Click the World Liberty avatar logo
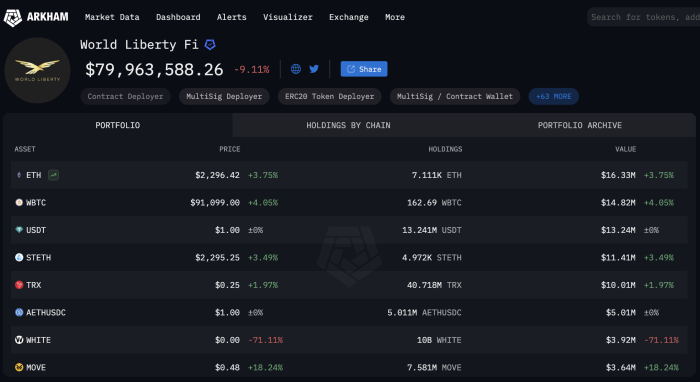 point(38,71)
